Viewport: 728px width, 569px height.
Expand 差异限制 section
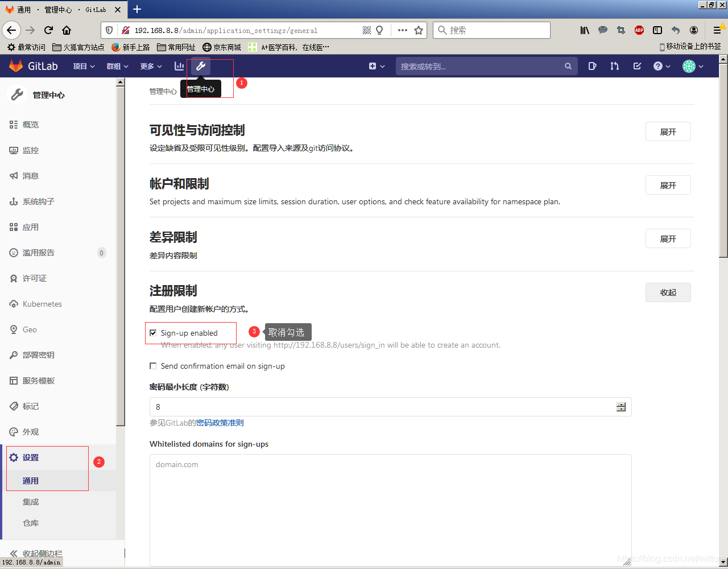(x=668, y=238)
